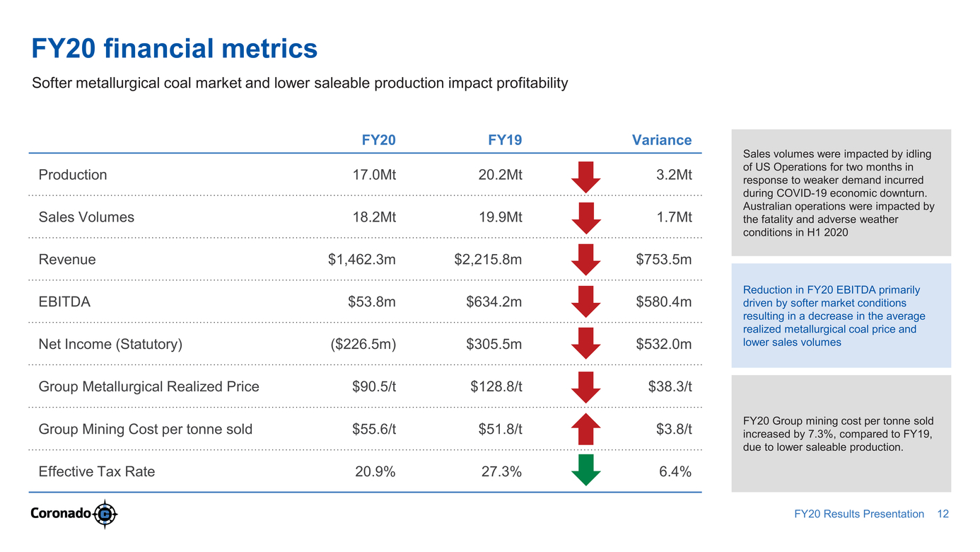Screen dimensions: 980x552
Task: Click the Coronado wordmark text
Action: (x=61, y=514)
